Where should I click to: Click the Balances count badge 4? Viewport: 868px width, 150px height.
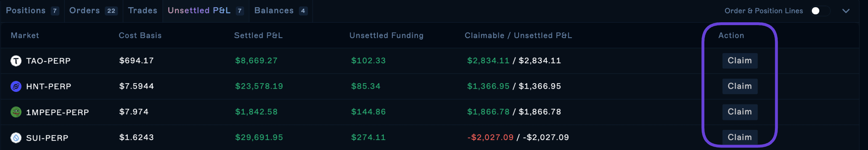pos(303,11)
